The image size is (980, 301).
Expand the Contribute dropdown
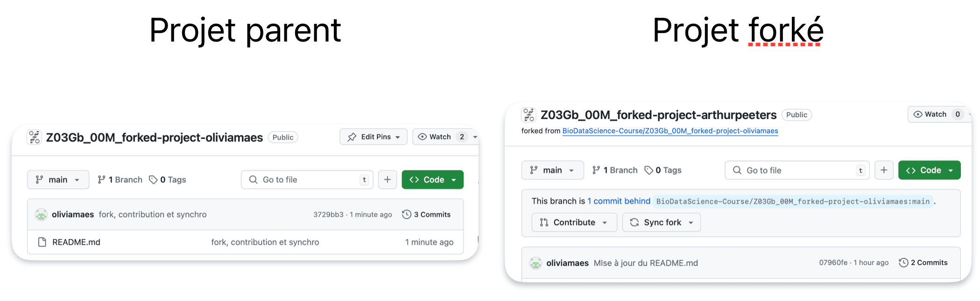(x=574, y=223)
